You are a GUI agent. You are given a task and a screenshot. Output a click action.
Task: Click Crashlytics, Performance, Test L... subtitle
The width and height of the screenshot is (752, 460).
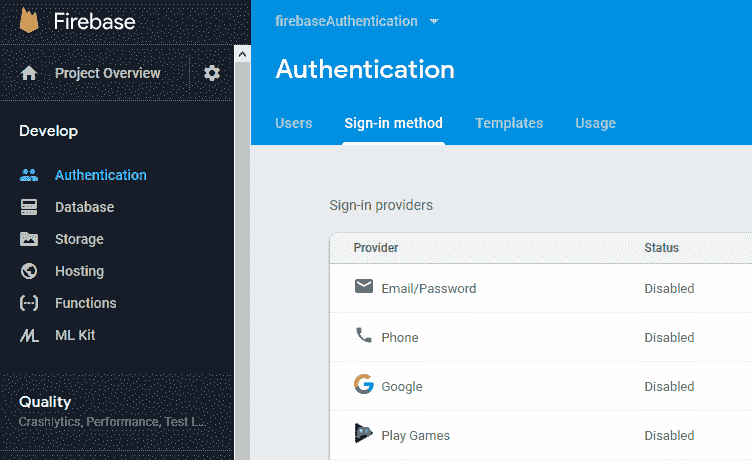tap(113, 422)
